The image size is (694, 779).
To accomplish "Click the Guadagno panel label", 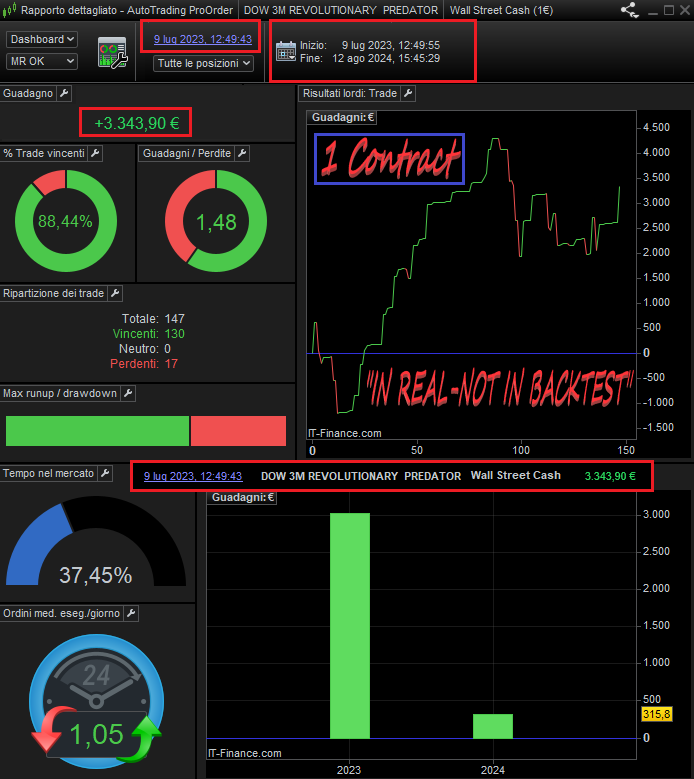I will coord(28,93).
